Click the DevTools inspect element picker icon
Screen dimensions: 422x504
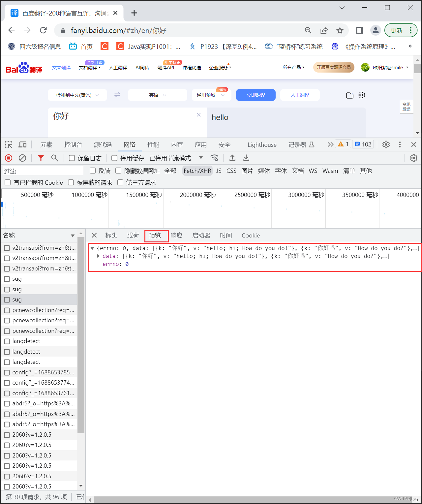(9, 144)
